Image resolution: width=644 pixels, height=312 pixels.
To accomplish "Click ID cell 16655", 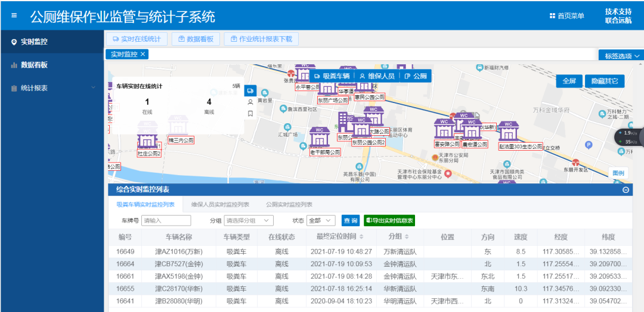I will (x=125, y=289).
